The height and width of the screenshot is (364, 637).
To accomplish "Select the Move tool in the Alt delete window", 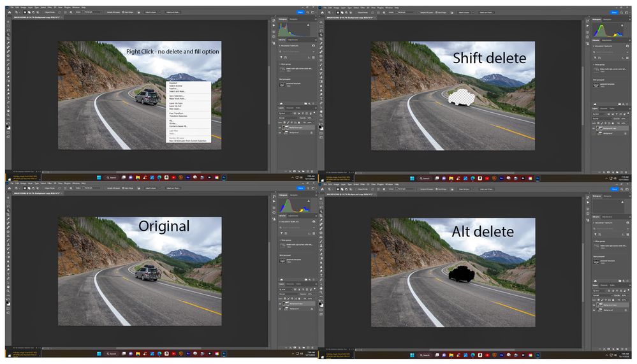I will (322, 199).
